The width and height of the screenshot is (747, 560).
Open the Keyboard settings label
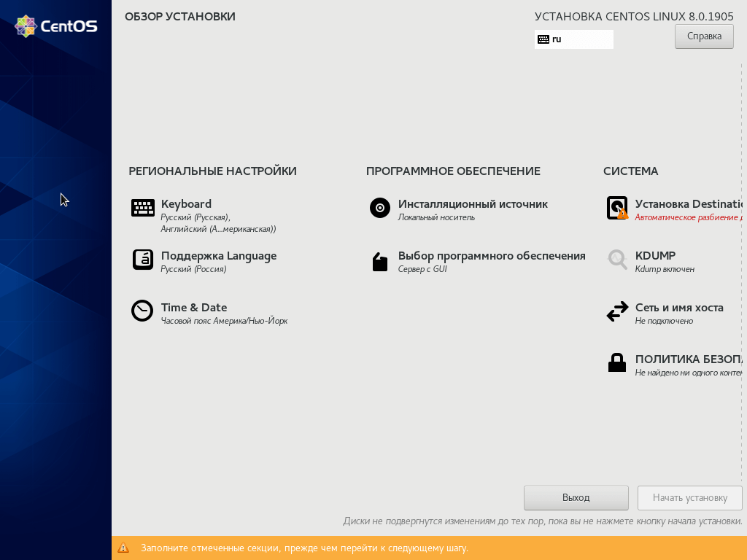tap(186, 204)
